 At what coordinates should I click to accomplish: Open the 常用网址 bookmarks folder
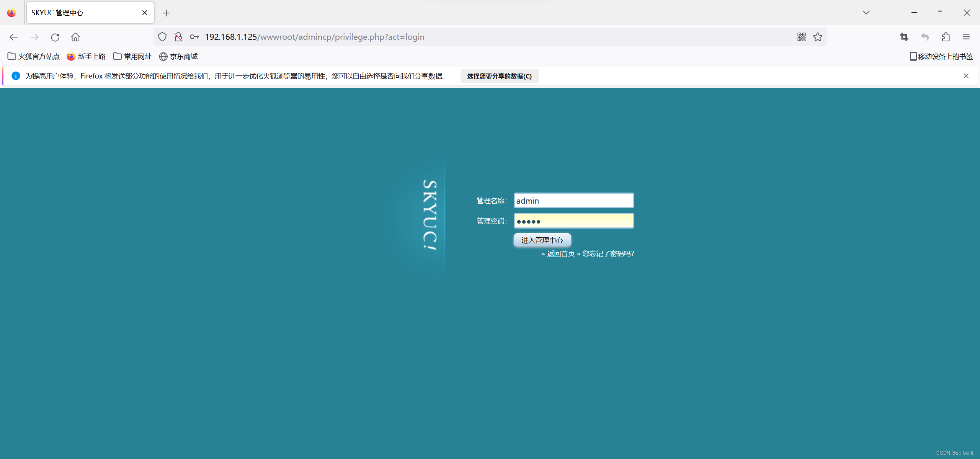(x=132, y=56)
